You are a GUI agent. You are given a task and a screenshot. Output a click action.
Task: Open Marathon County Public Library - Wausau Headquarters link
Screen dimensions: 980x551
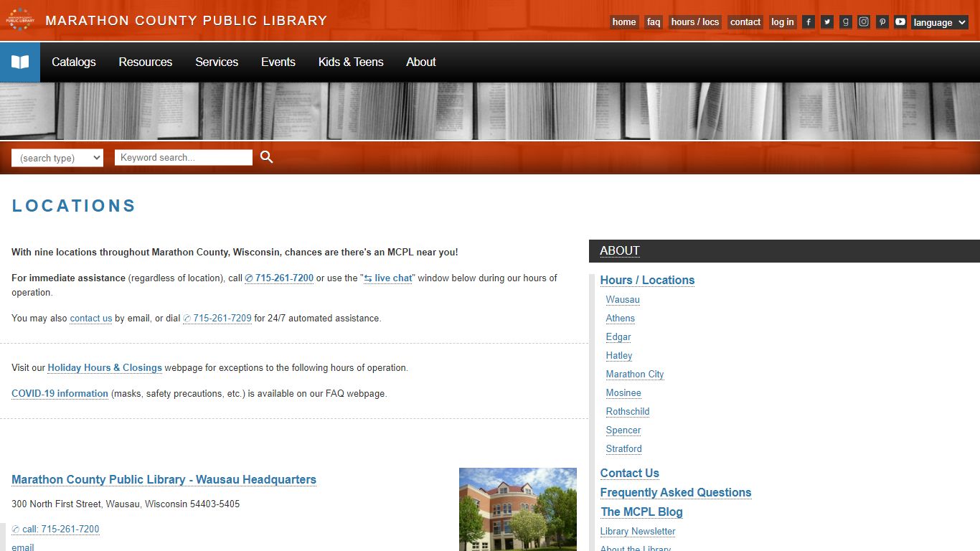(x=164, y=480)
